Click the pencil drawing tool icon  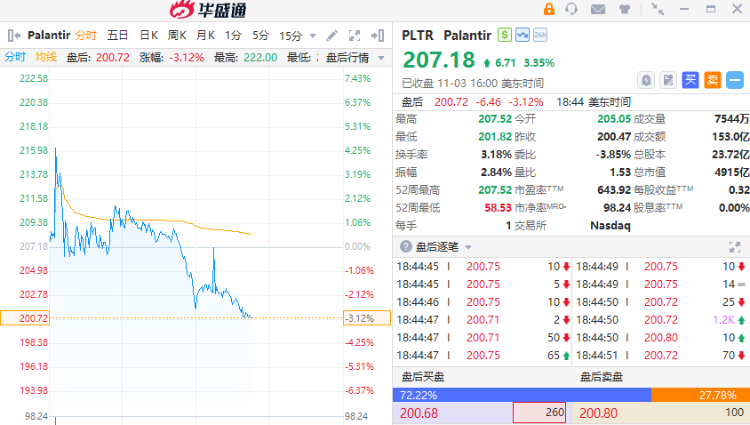[x=331, y=35]
